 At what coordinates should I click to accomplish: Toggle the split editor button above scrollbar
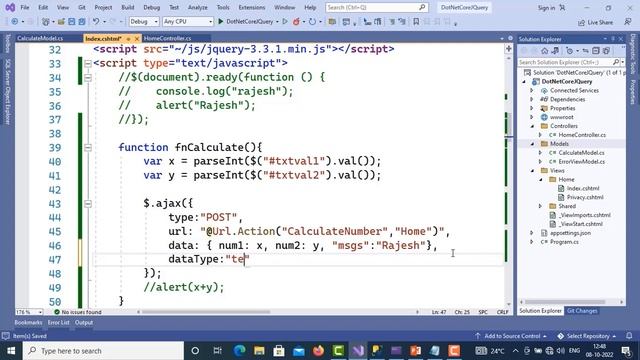509,49
